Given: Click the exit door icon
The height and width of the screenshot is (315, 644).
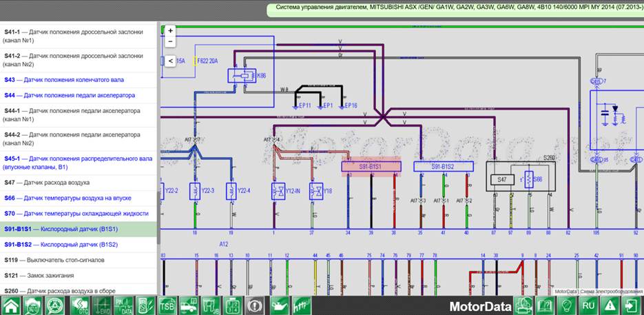Looking at the screenshot, I should click(x=633, y=305).
